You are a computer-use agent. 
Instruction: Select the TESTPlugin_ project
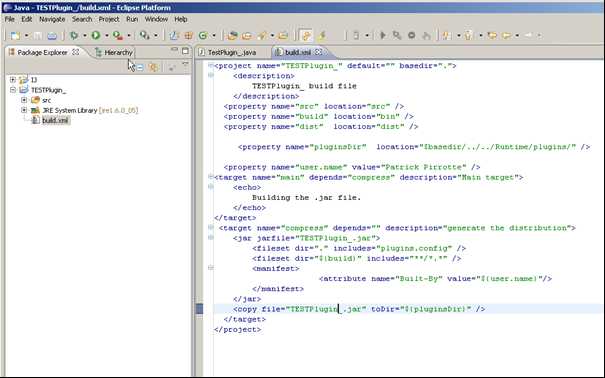click(48, 90)
